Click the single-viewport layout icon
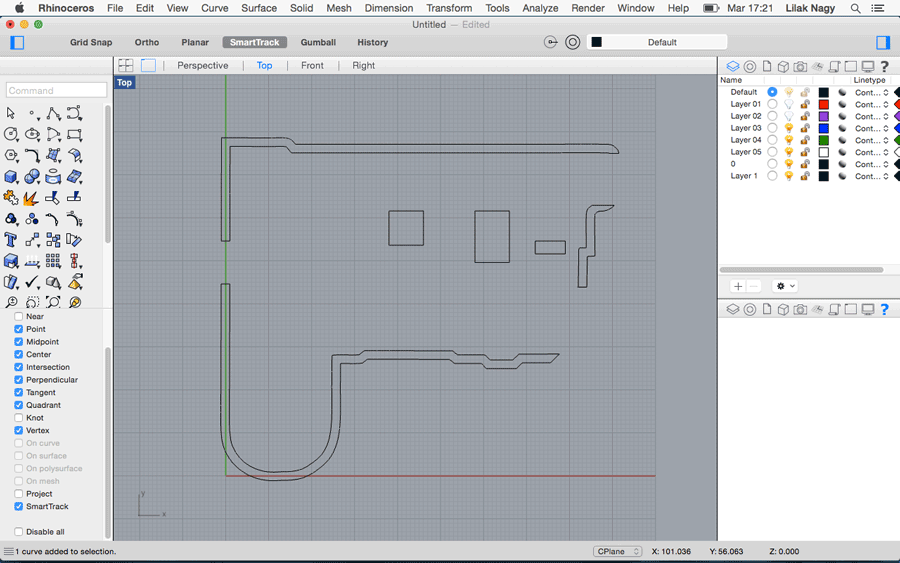The height and width of the screenshot is (563, 900). (148, 65)
